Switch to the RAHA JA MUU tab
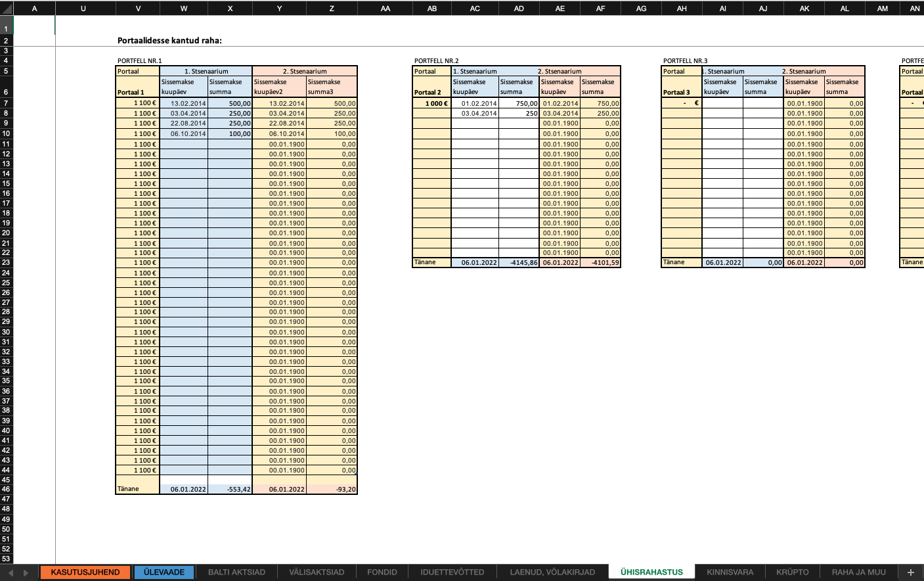 [859, 572]
